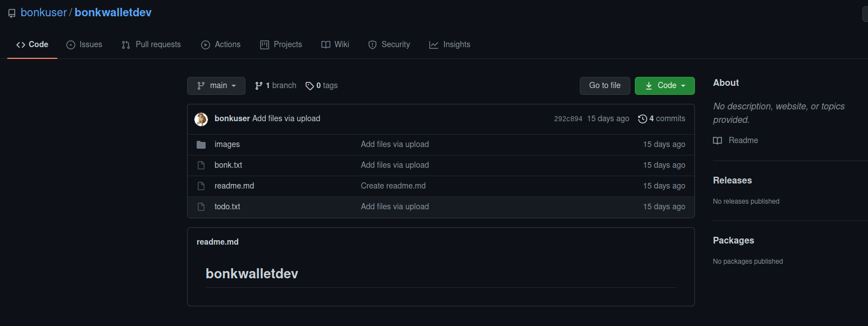Click 'No packages published' text

[748, 261]
